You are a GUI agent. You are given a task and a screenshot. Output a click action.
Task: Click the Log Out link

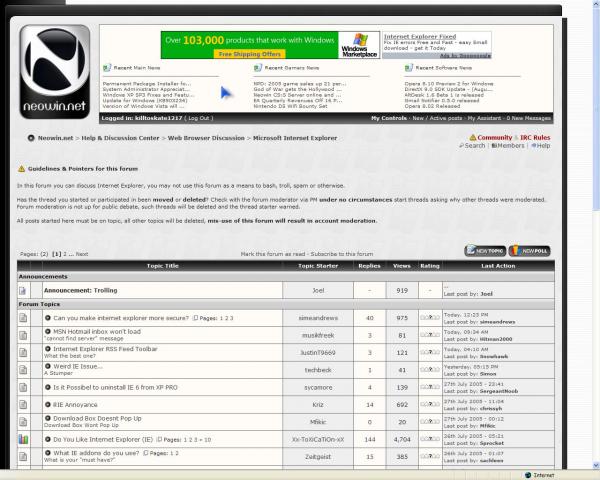point(199,118)
